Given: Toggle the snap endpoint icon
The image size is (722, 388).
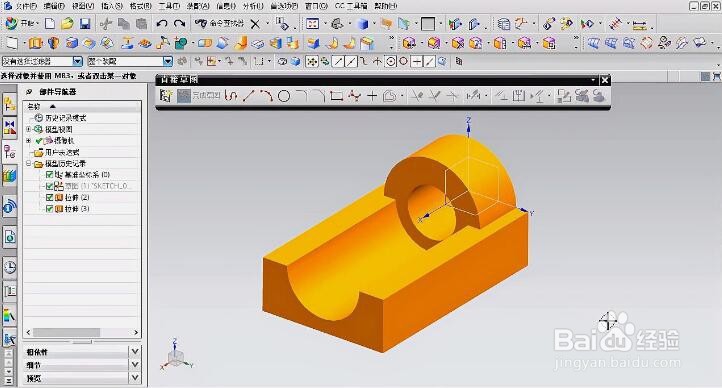Looking at the screenshot, I should tap(338, 61).
